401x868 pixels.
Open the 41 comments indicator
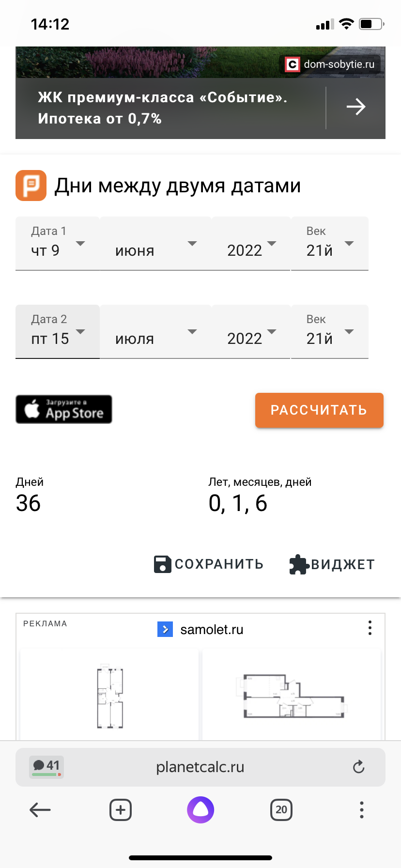pyautogui.click(x=46, y=767)
